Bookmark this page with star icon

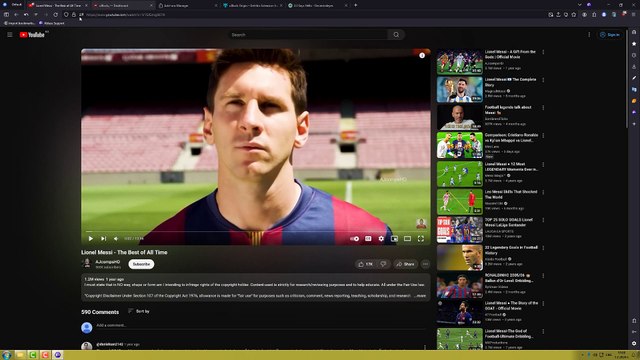click(573, 15)
